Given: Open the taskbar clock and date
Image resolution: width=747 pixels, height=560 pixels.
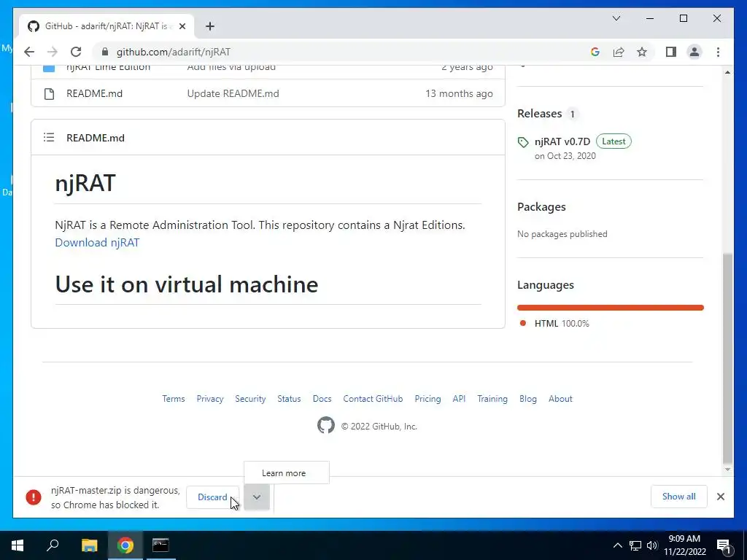Looking at the screenshot, I should [684, 545].
